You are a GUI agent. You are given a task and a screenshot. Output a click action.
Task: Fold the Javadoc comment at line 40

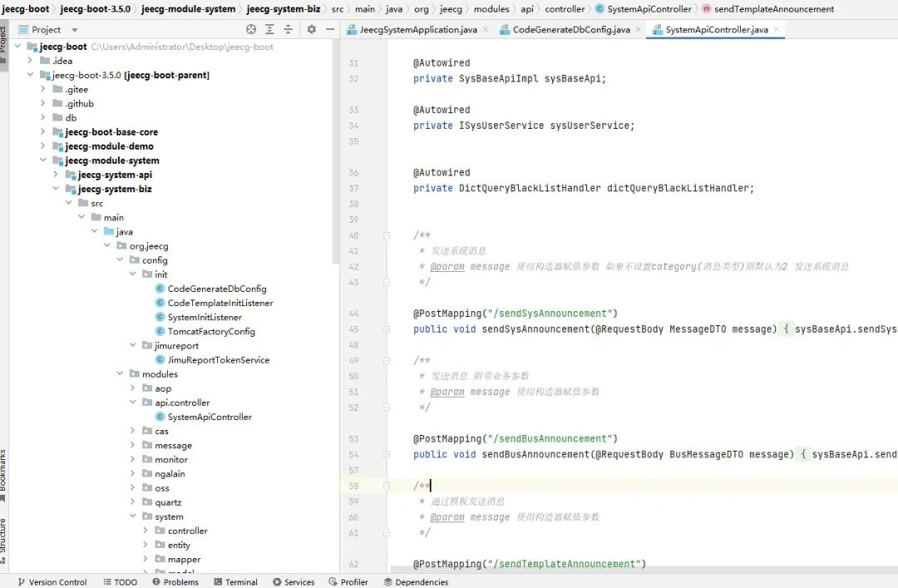tap(387, 235)
